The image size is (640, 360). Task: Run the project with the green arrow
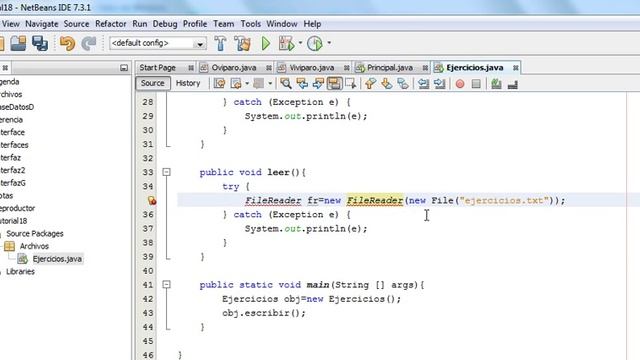266,43
